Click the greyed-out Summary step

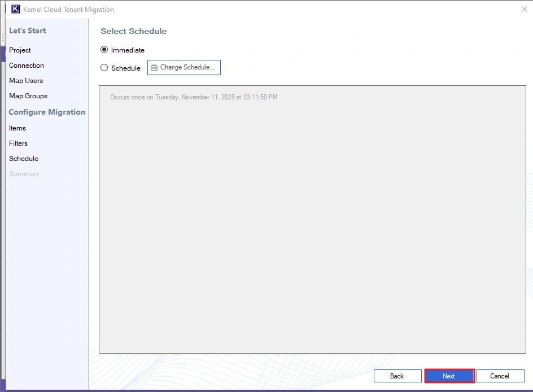tap(24, 174)
